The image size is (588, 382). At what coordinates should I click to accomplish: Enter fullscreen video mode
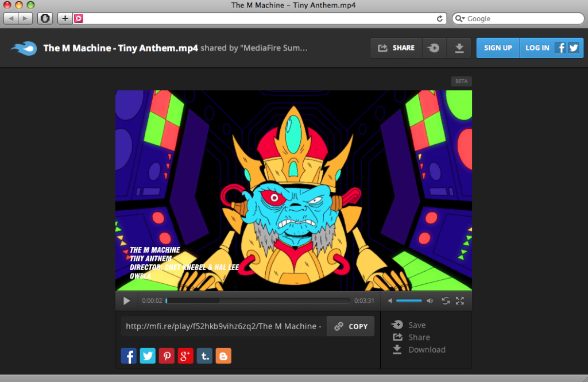[x=460, y=300]
